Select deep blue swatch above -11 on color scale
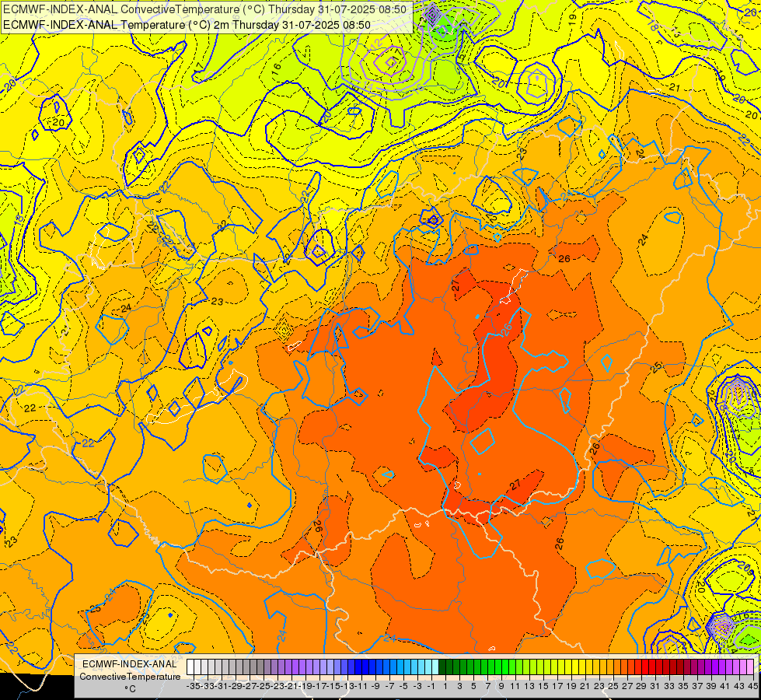761x700 pixels. coord(358,667)
